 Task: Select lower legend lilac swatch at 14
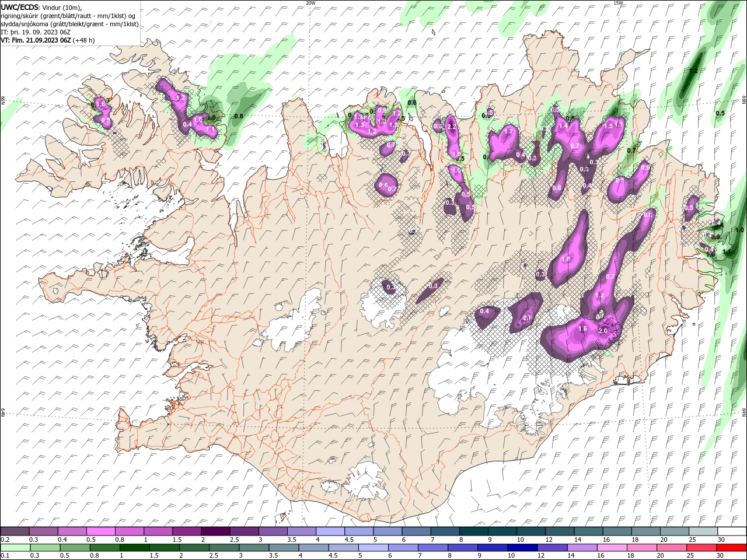click(x=582, y=548)
